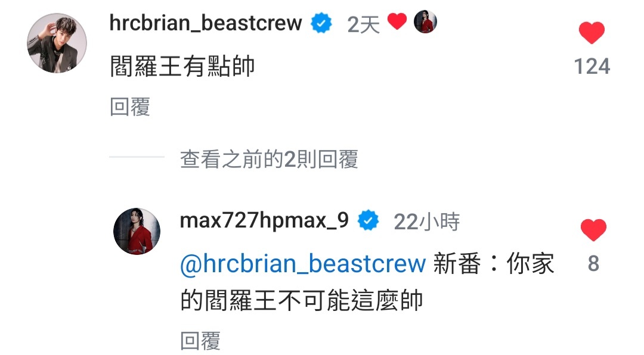Click the 2天 timestamp
Viewport: 644px width, 355px height.
[363, 24]
